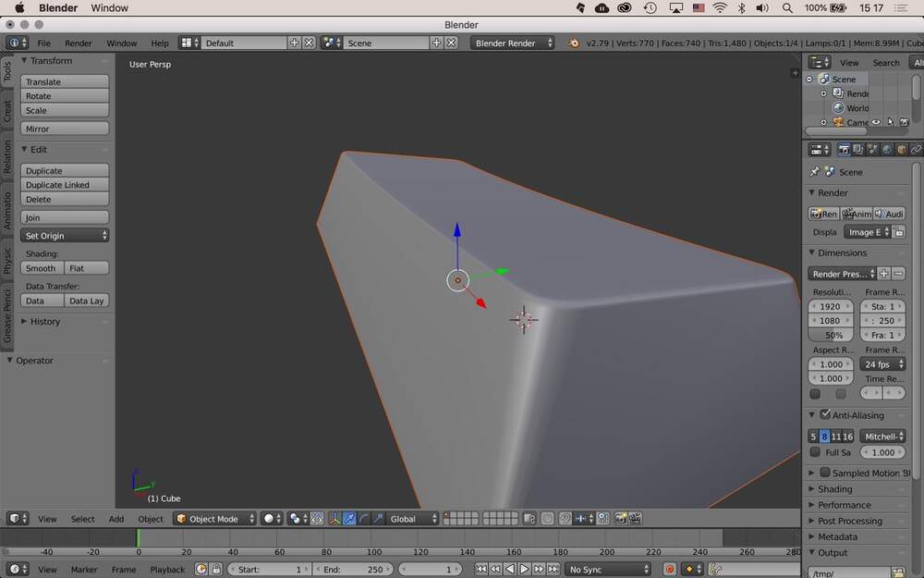The width and height of the screenshot is (924, 578).
Task: Click the play animation forward button
Action: coord(524,569)
